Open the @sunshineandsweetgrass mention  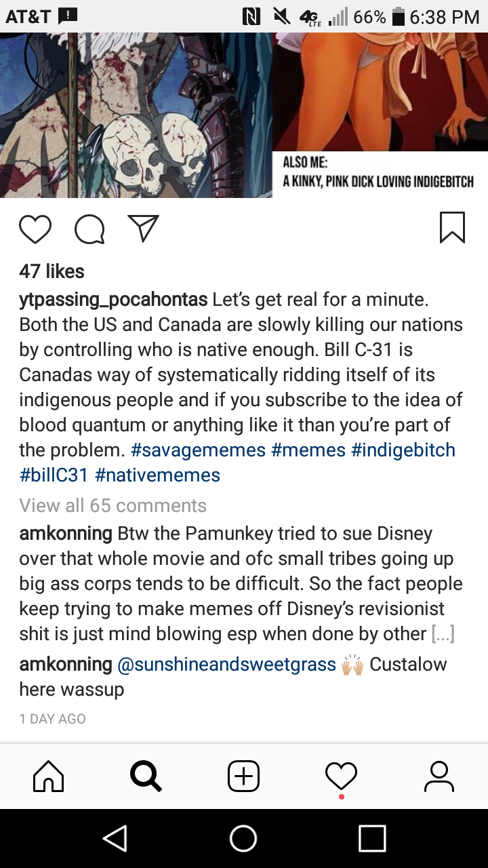click(x=227, y=665)
